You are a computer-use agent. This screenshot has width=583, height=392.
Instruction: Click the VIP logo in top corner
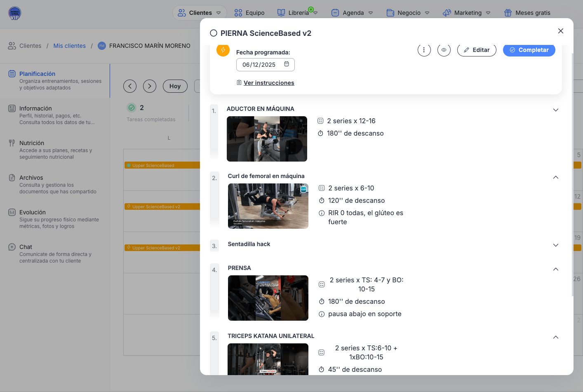click(15, 13)
